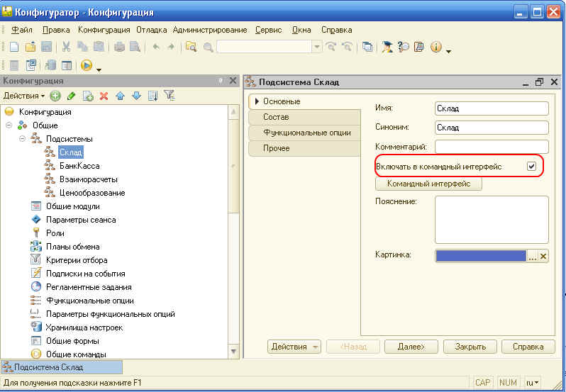Click the Redo arrow icon
The width and height of the screenshot is (566, 392).
coord(171,47)
